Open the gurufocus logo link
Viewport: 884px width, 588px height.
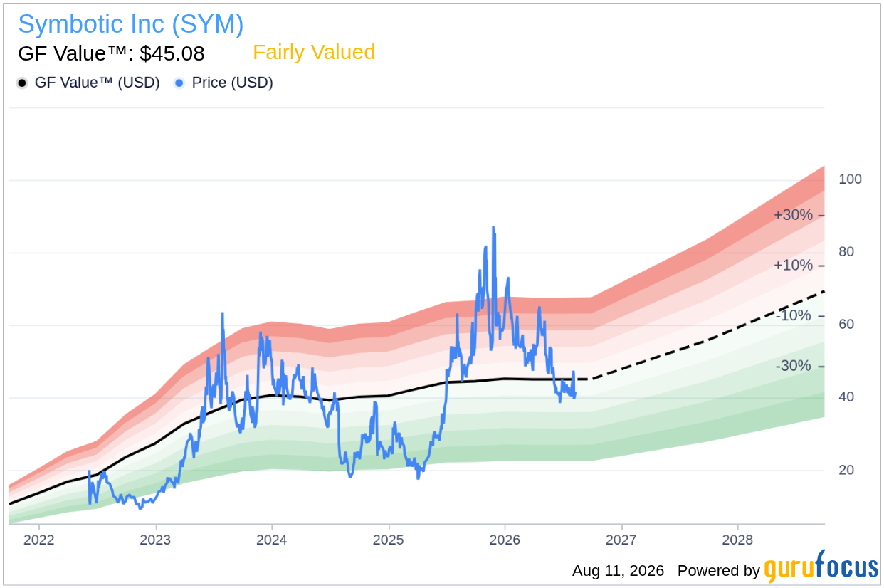point(821,567)
